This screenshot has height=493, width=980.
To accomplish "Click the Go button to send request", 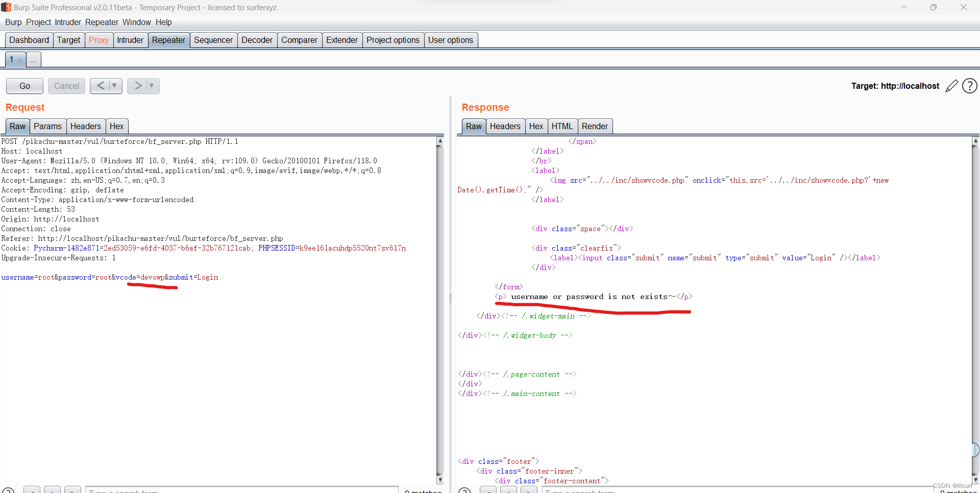I will pyautogui.click(x=24, y=86).
